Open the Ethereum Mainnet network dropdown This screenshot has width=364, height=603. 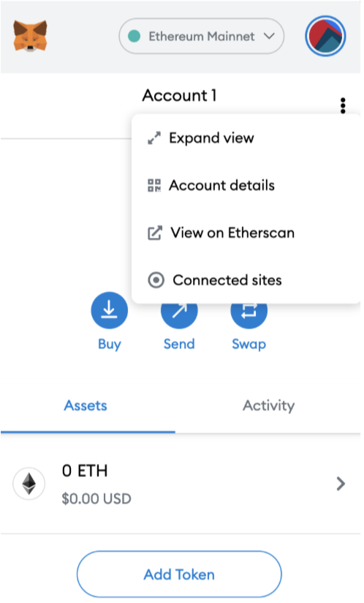click(x=202, y=36)
